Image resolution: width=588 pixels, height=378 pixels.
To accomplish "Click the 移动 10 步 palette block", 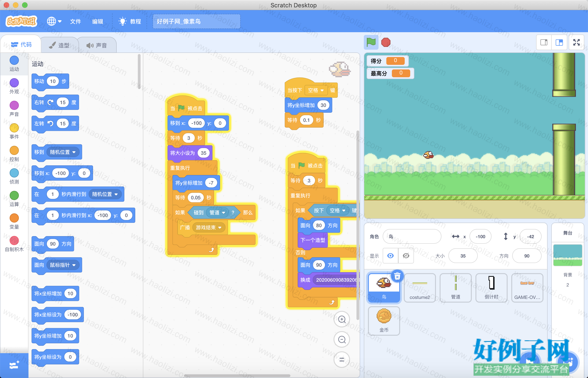I will pyautogui.click(x=50, y=81).
